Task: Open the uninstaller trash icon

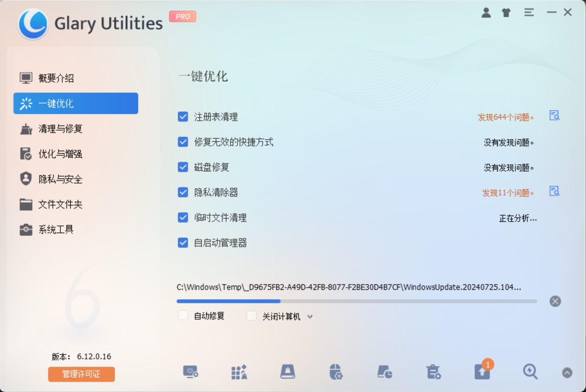Action: [434, 372]
